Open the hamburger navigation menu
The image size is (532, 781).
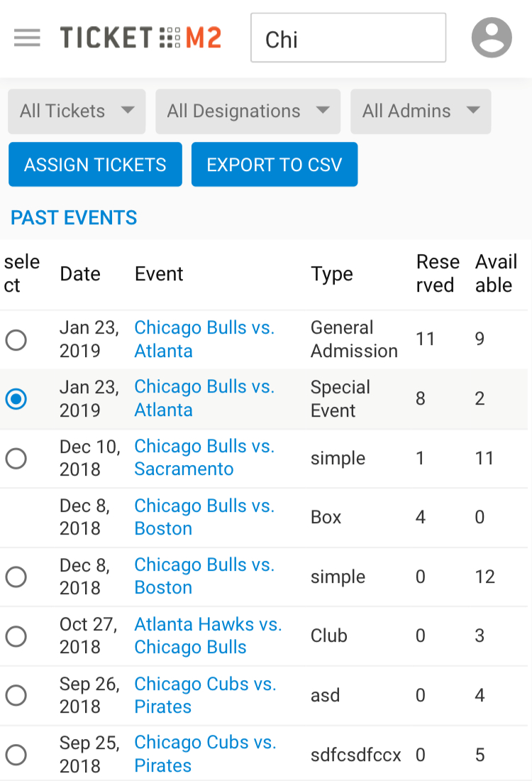27,38
